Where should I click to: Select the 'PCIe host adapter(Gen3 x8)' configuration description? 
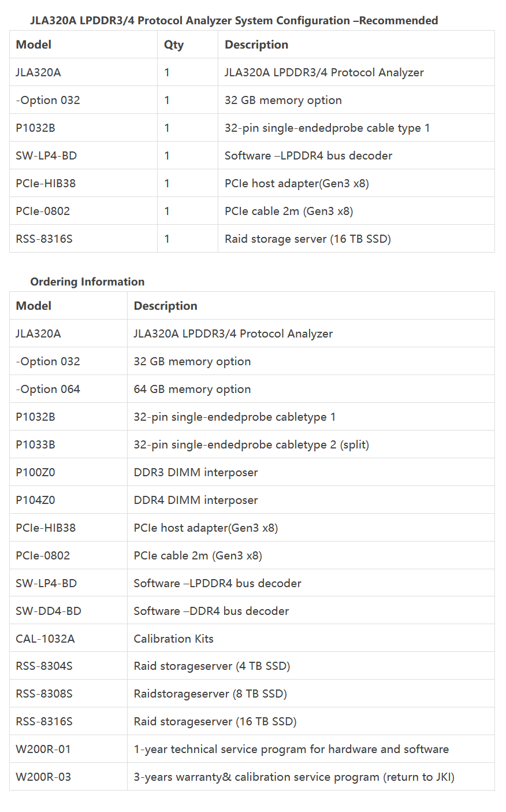pyautogui.click(x=296, y=183)
